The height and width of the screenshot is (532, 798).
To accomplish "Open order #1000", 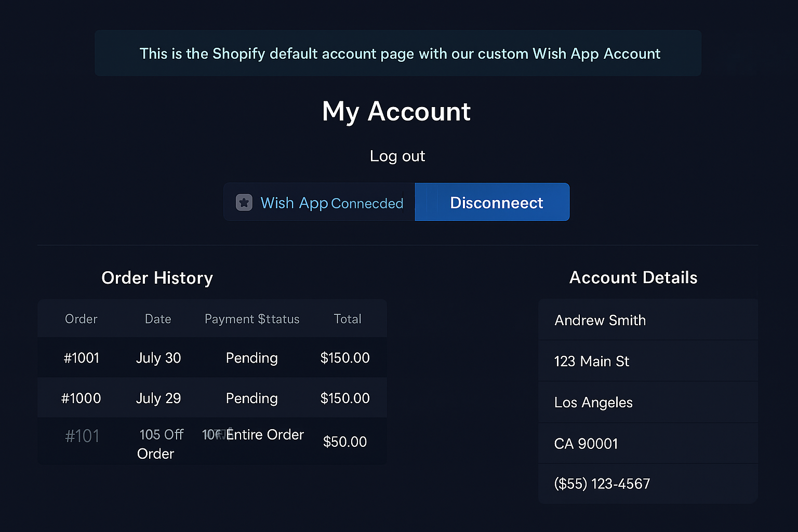I will [81, 398].
